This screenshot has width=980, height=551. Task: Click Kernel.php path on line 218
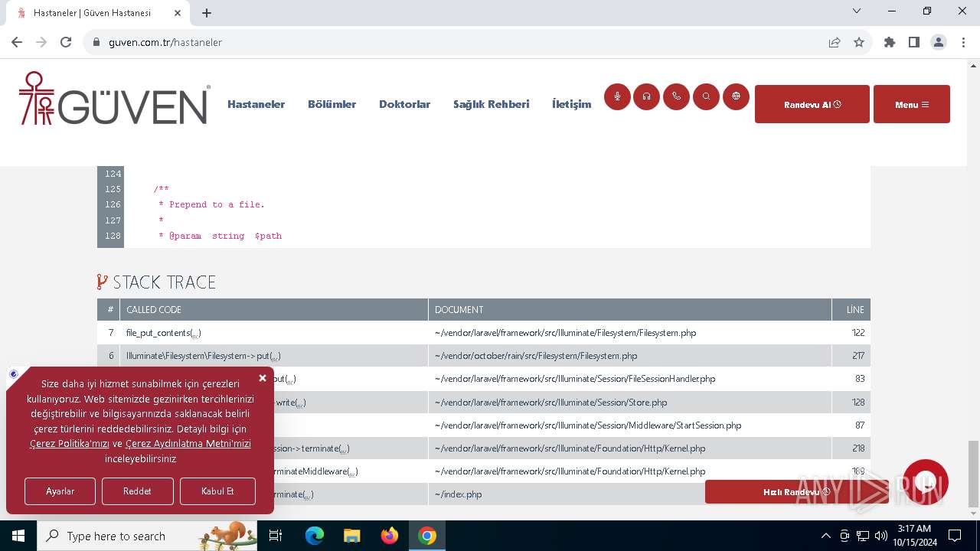pos(570,448)
